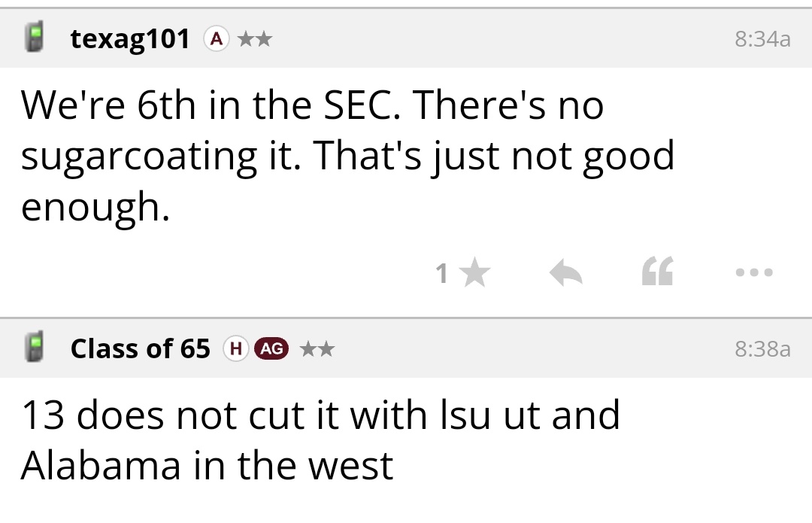
Task: Click the mobile phone icon beside Class of 65
Action: tap(33, 348)
